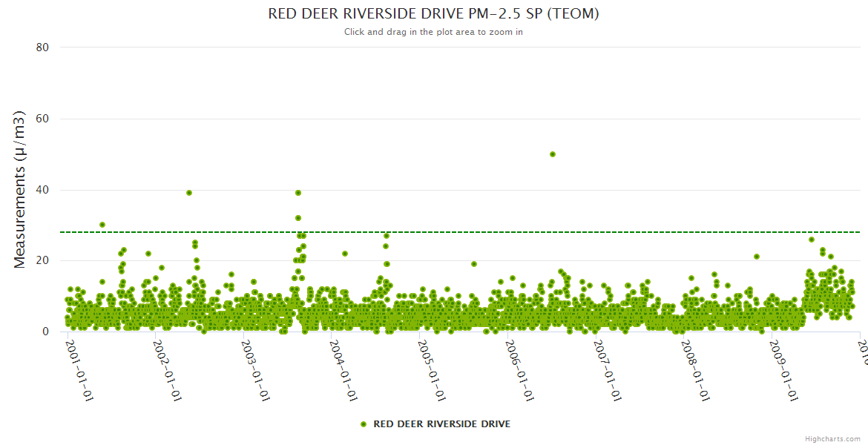Select the isolated 2005 point near 19
This screenshot has height=445, width=868.
pyautogui.click(x=474, y=264)
